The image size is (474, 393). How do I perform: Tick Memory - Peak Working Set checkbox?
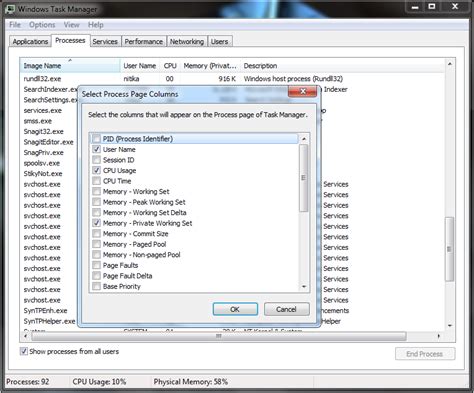click(x=96, y=202)
